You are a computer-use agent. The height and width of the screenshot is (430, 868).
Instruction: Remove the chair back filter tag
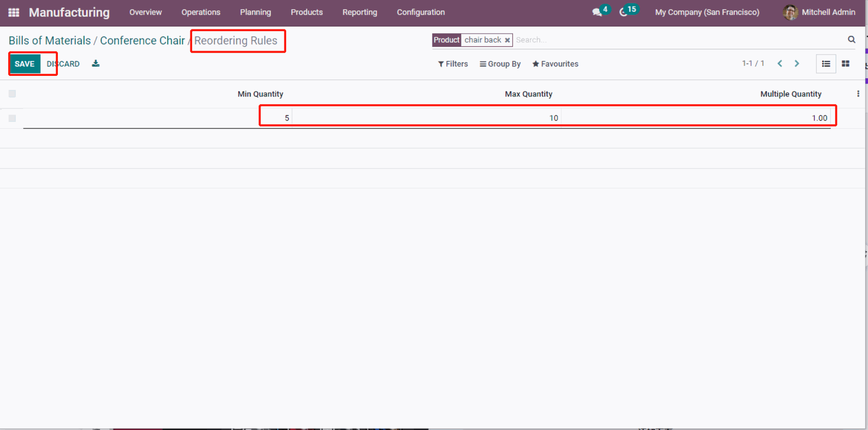point(507,40)
